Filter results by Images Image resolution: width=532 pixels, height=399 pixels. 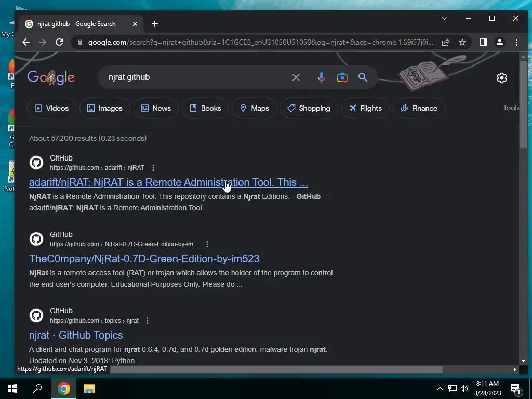[104, 108]
